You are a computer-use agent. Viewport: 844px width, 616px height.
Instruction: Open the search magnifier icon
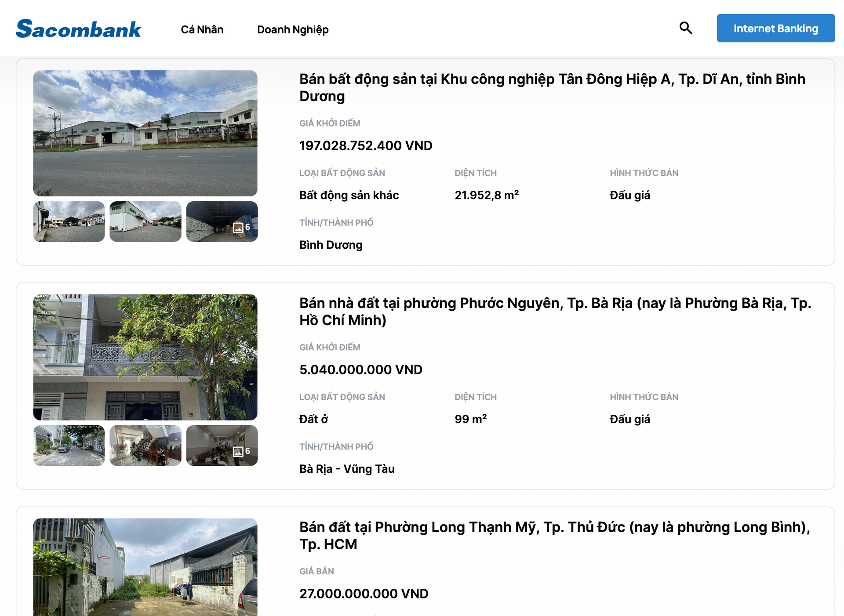click(685, 28)
